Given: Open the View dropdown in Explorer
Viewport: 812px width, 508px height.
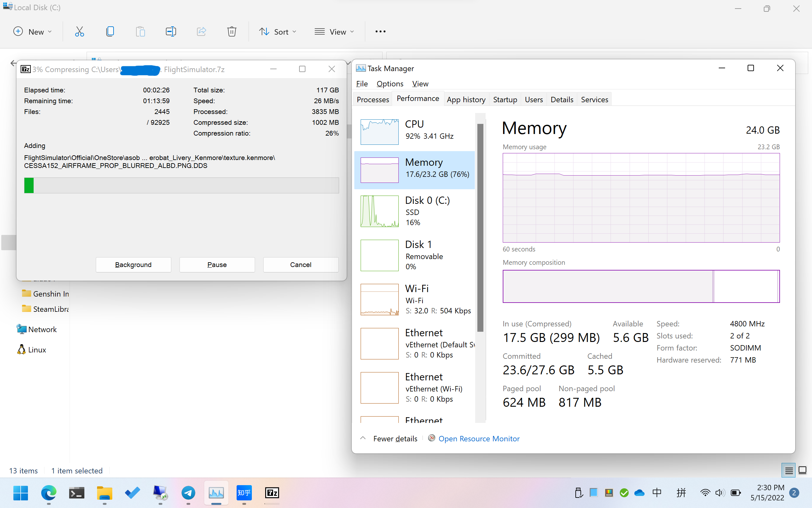Looking at the screenshot, I should coord(334,31).
